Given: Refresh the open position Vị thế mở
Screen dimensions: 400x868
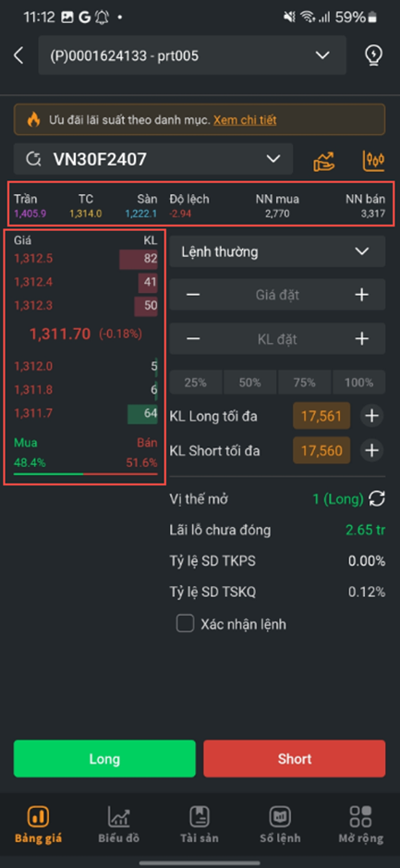Looking at the screenshot, I should 377,499.
